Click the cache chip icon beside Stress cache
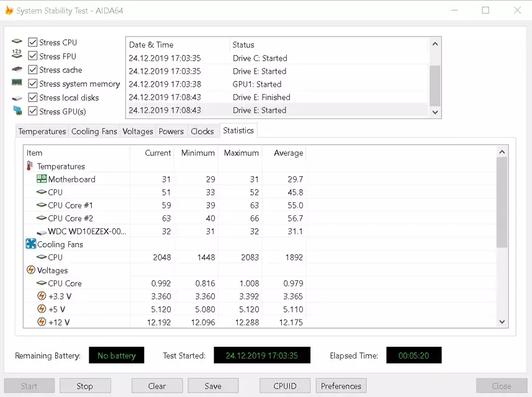 click(17, 69)
